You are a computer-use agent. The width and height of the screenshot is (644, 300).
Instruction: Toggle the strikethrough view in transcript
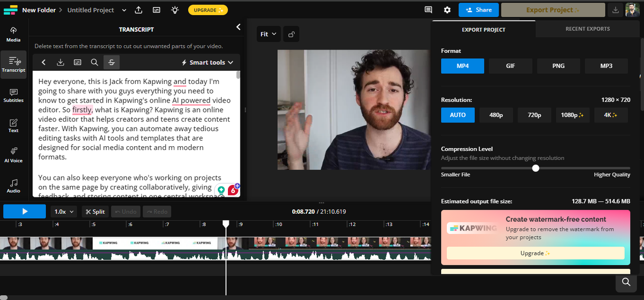click(x=111, y=62)
